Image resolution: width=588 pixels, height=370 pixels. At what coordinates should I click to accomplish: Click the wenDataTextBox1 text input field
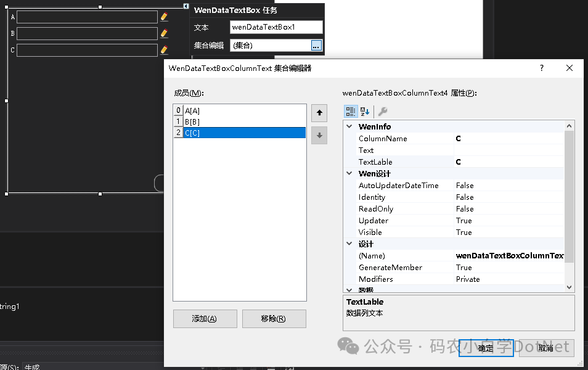tap(276, 27)
